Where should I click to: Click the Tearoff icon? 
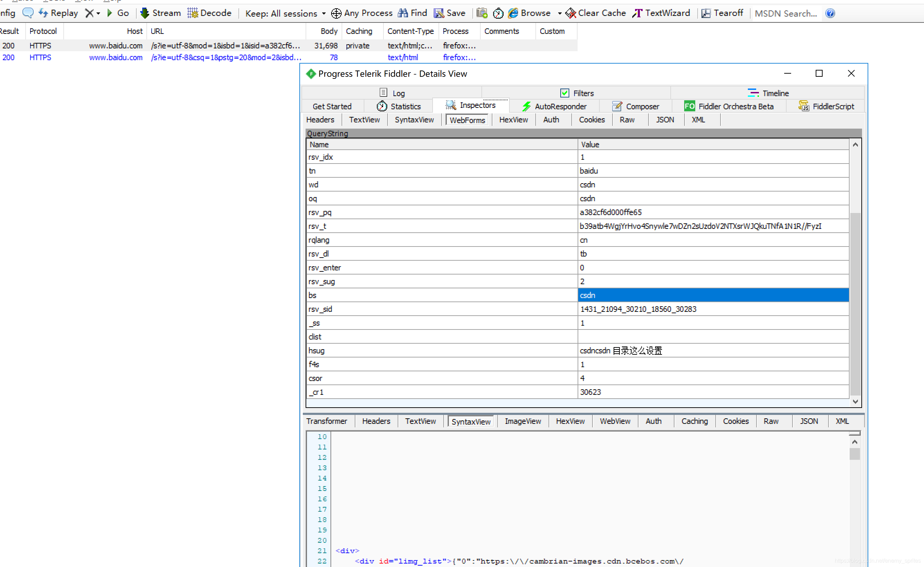[x=706, y=13]
